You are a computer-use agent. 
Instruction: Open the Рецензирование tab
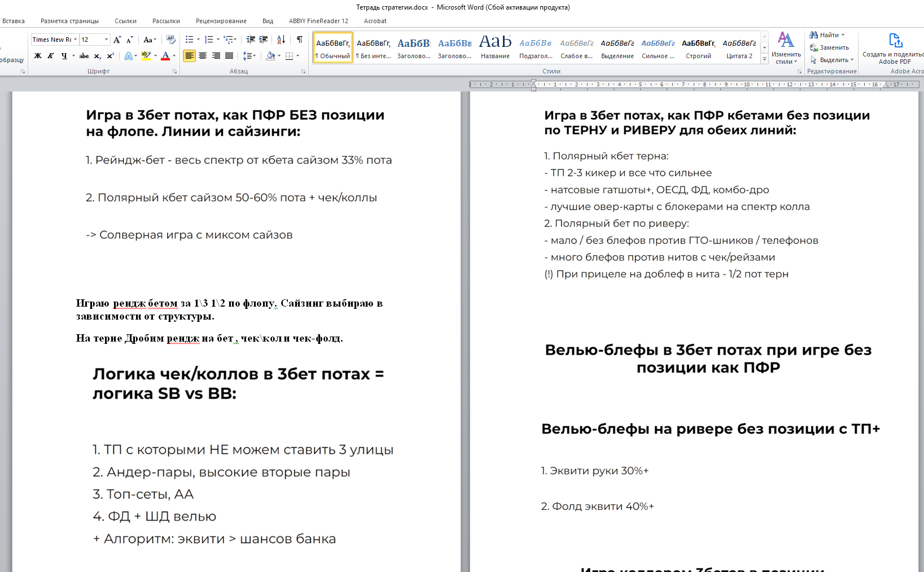[221, 21]
